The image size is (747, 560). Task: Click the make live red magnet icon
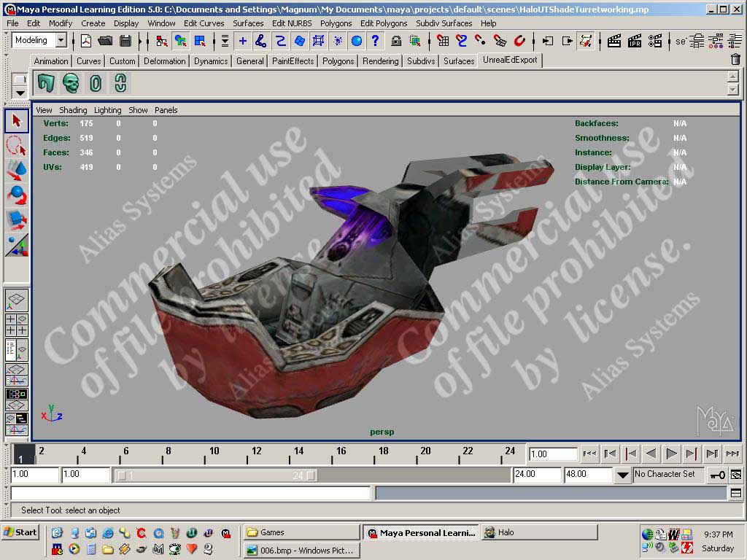(519, 41)
